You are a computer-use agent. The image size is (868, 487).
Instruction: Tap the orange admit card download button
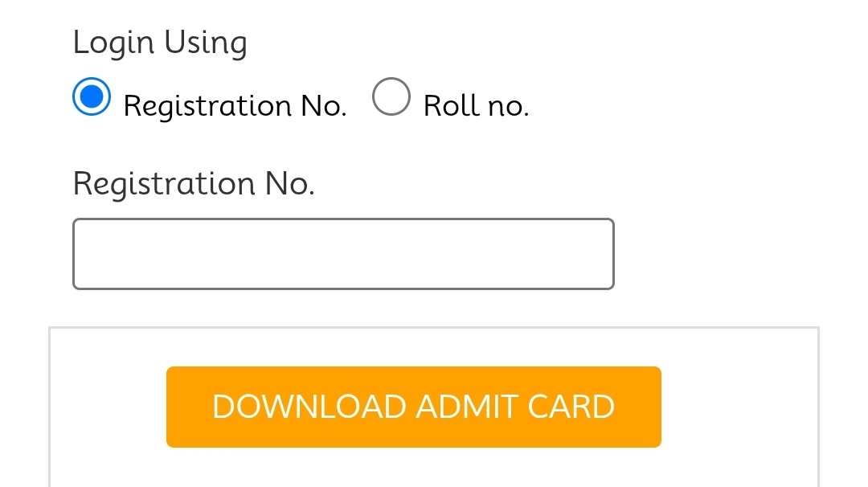pos(413,407)
